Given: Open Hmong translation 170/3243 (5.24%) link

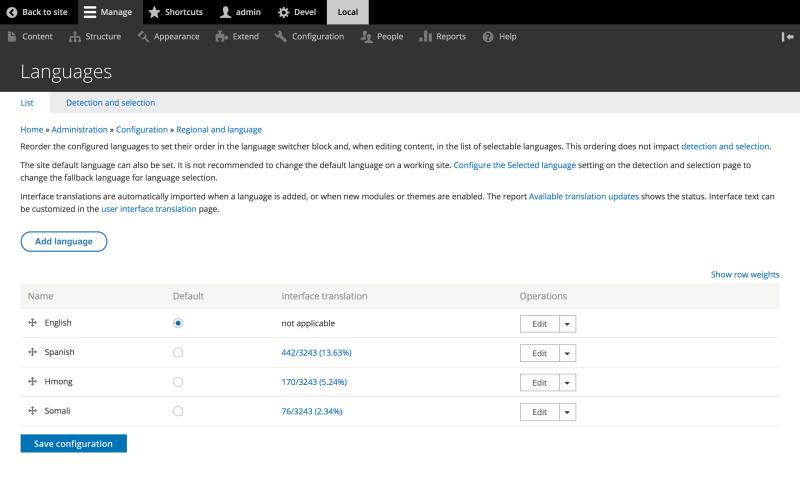Looking at the screenshot, I should [x=314, y=382].
